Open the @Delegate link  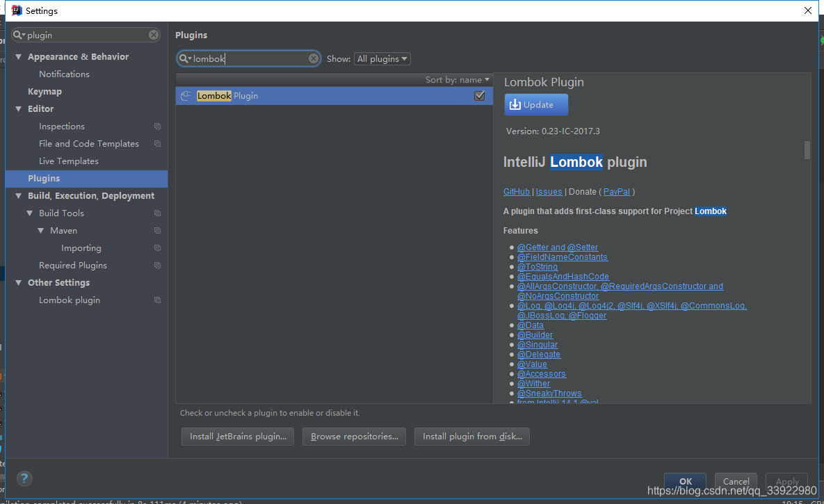539,355
